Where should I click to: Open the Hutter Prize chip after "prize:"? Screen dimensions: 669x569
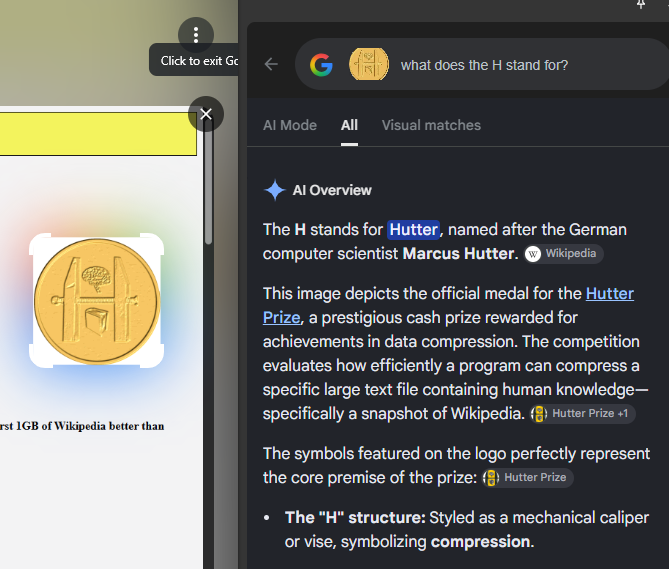coord(528,478)
